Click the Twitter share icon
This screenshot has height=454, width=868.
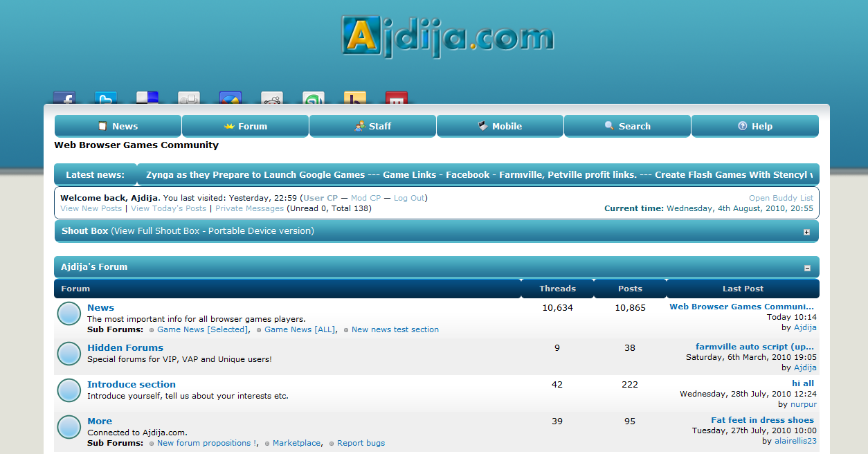click(106, 98)
